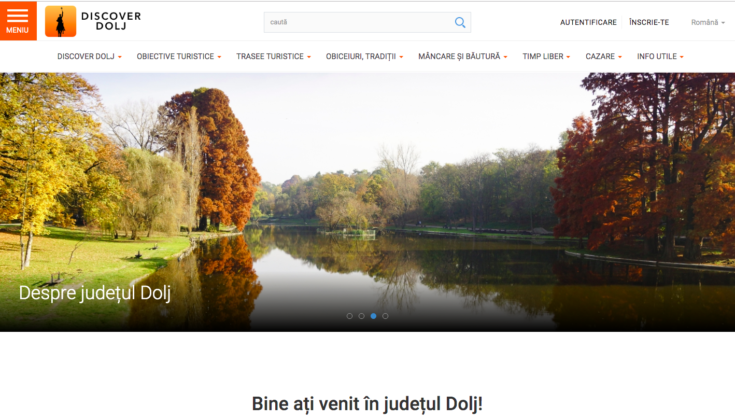The image size is (735, 420).
Task: Type in the 'caută' search field
Action: [x=355, y=22]
